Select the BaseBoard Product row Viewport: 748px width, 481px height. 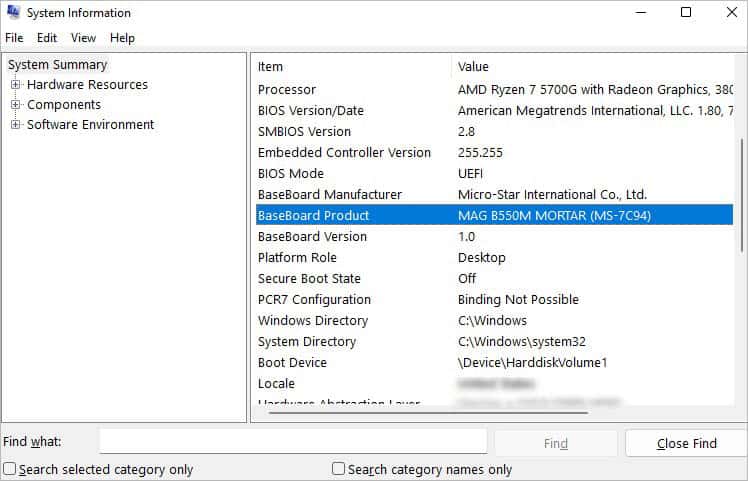tap(494, 215)
